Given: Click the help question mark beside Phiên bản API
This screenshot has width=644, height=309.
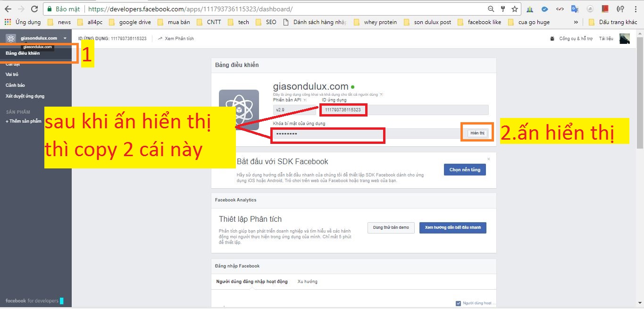Looking at the screenshot, I should [305, 100].
